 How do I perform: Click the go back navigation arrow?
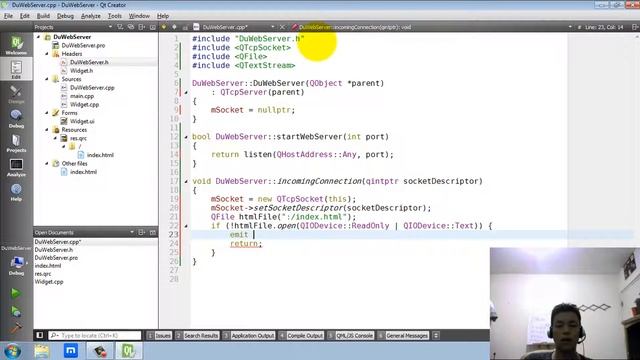click(164, 27)
